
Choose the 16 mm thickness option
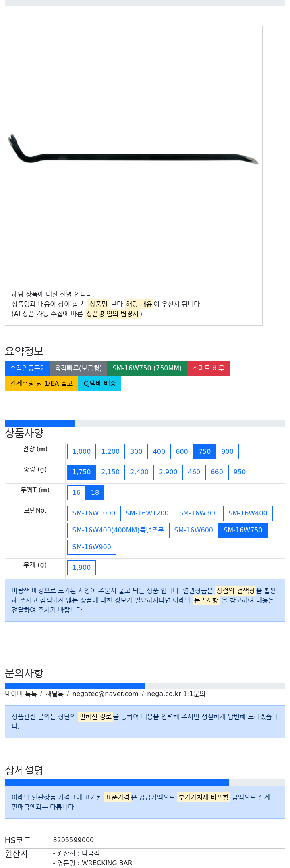pyautogui.click(x=77, y=492)
